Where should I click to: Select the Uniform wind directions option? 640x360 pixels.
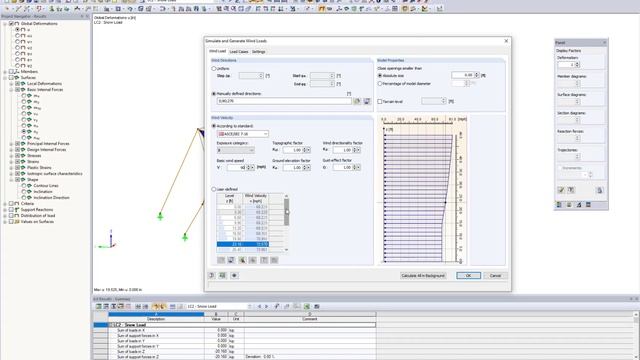pyautogui.click(x=213, y=69)
